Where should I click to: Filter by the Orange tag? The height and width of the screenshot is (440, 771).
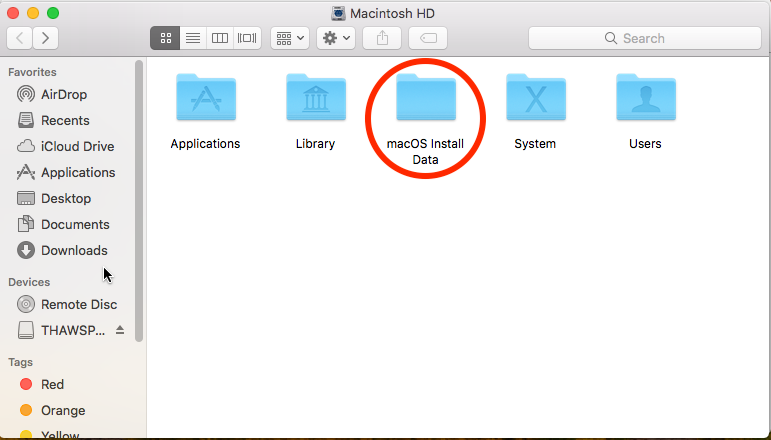point(52,411)
